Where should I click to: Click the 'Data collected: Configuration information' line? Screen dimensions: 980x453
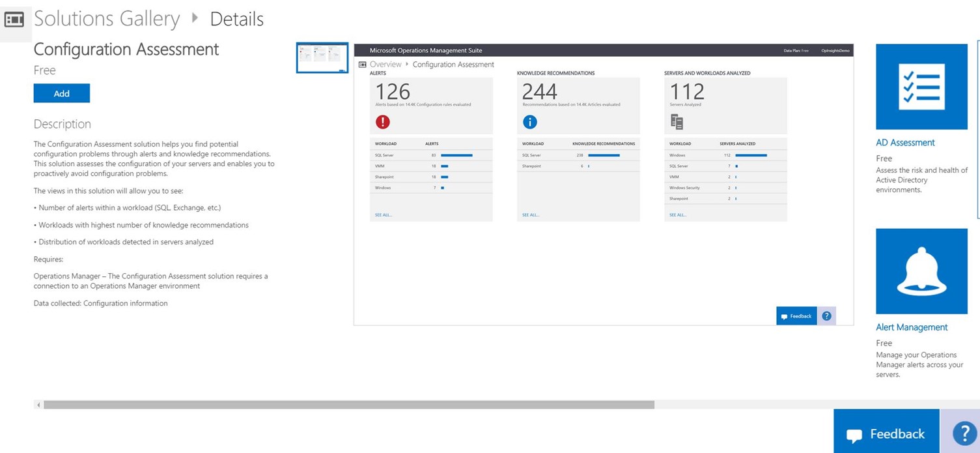101,303
